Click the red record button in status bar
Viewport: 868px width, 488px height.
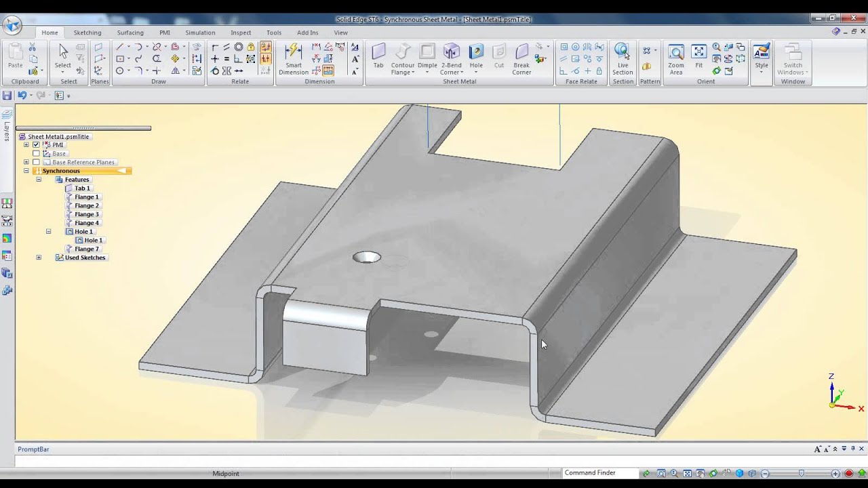848,474
